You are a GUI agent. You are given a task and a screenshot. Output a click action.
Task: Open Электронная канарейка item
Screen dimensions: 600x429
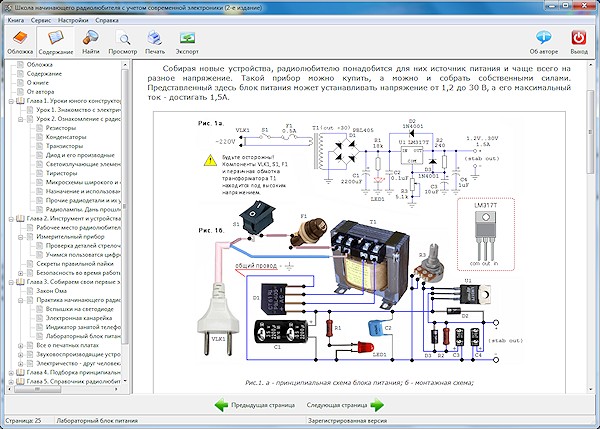(x=79, y=318)
